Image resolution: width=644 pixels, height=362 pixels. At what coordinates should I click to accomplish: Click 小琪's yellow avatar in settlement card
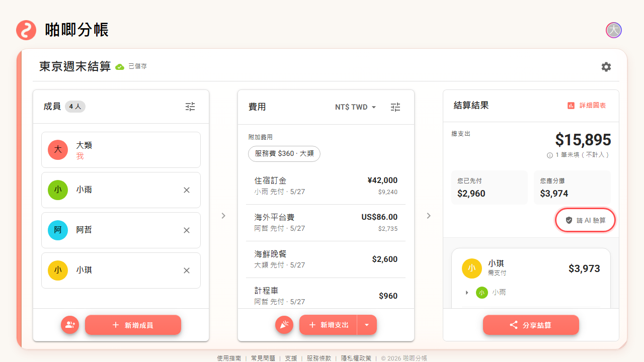point(472,268)
